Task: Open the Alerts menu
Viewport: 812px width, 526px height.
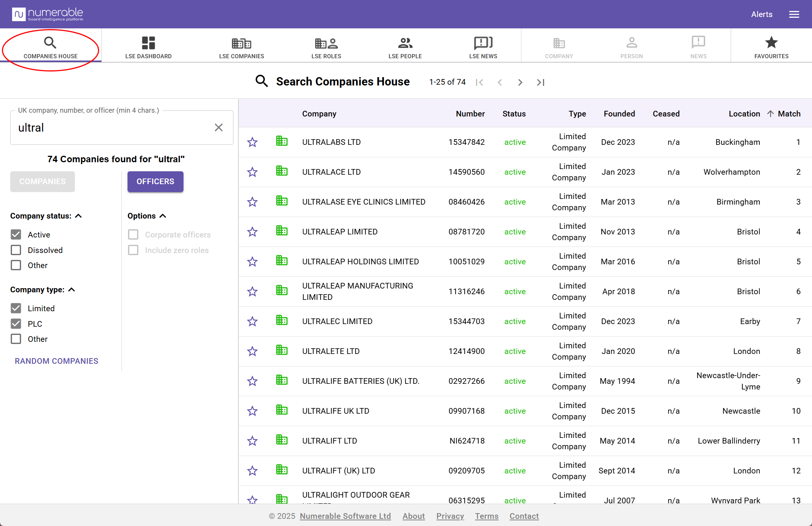Action: coord(762,14)
